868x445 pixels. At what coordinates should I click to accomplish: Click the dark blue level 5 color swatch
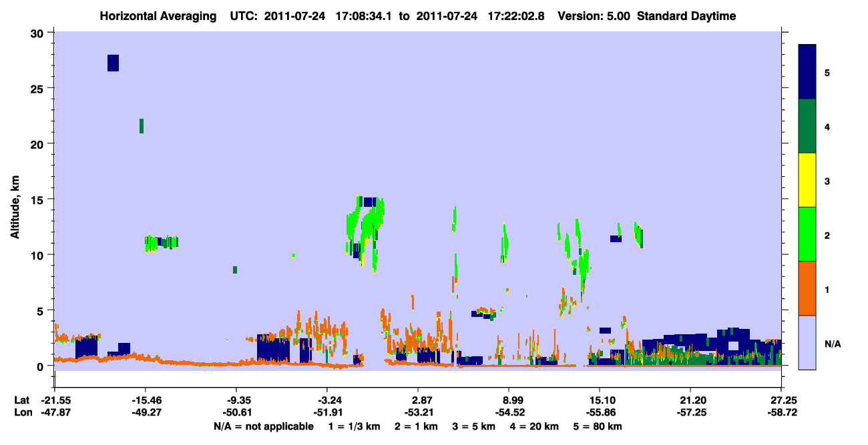[x=807, y=72]
